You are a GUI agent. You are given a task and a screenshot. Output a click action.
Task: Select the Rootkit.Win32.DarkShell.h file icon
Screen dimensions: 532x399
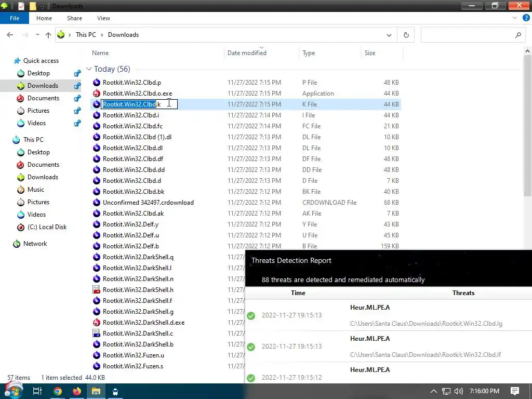tap(97, 290)
